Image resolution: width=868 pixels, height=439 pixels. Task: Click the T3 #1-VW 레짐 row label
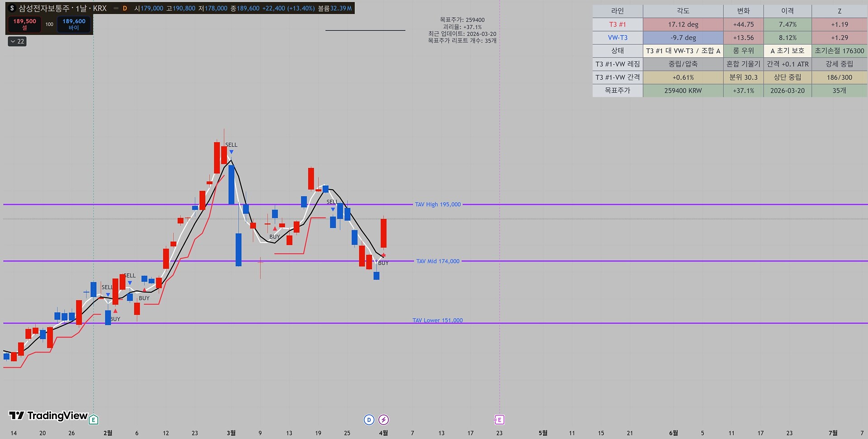618,64
